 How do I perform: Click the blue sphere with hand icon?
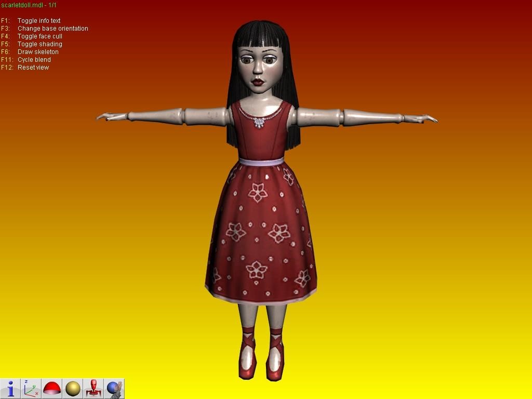pyautogui.click(x=114, y=389)
